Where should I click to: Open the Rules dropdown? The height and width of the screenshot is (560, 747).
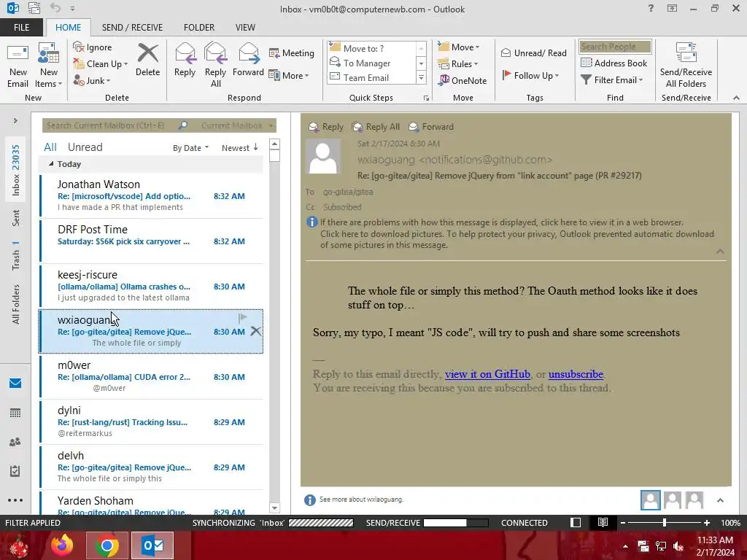(x=458, y=64)
